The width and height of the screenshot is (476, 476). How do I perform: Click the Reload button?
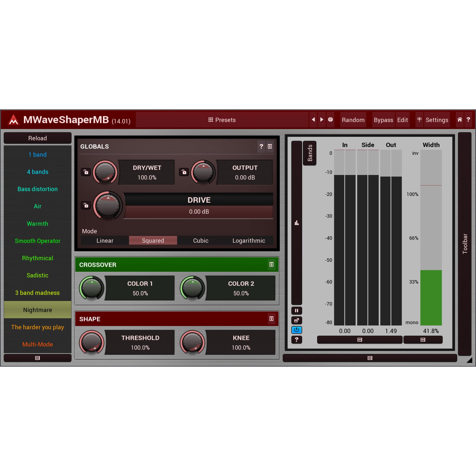[x=37, y=138]
